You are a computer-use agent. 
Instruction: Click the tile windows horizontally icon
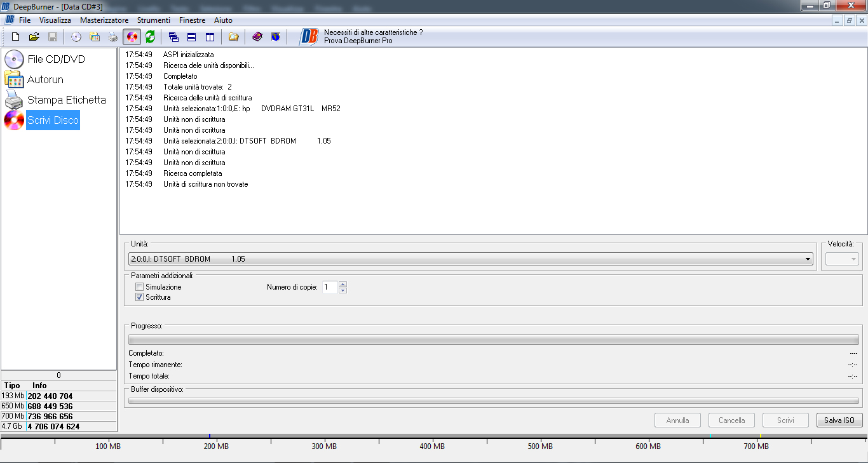191,37
